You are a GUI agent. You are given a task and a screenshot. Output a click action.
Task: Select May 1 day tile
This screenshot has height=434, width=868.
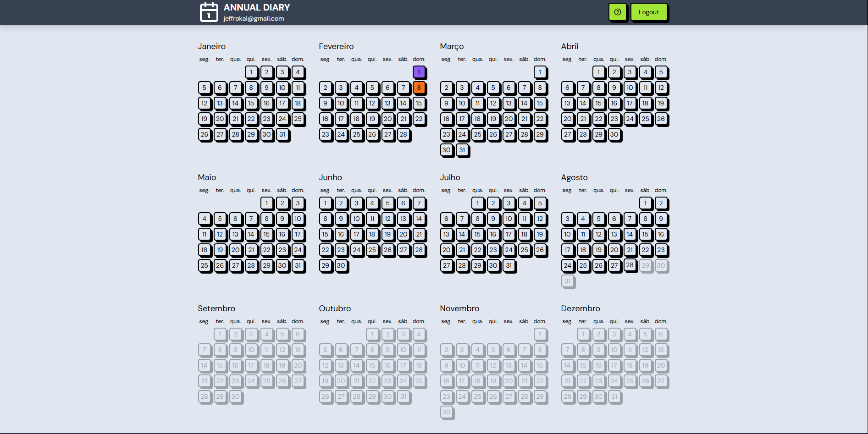(266, 203)
